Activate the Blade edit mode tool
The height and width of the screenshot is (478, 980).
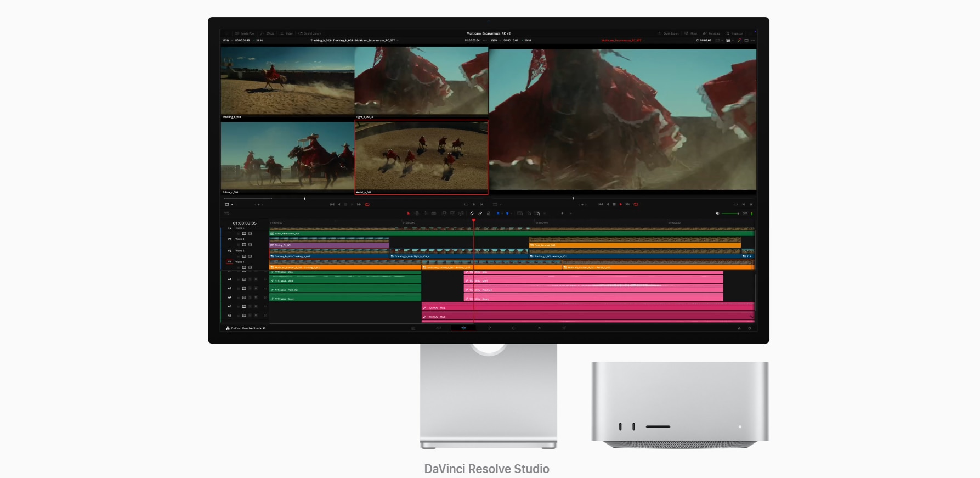tap(434, 213)
